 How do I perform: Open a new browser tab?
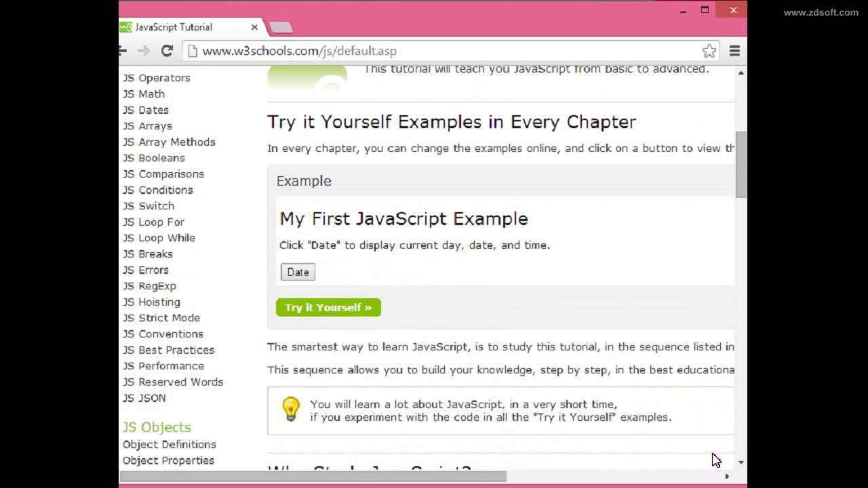coord(281,27)
